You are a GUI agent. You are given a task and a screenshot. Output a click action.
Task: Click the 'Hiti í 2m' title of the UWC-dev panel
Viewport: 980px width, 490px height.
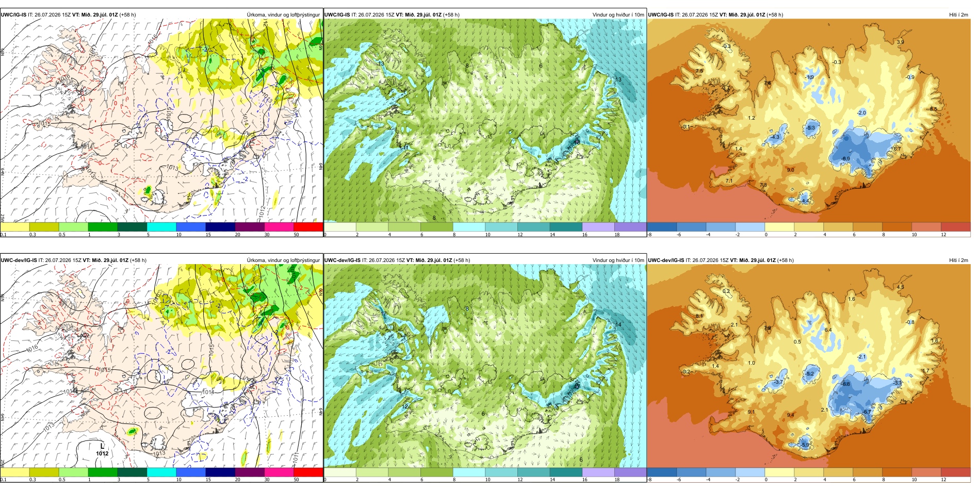[958, 260]
